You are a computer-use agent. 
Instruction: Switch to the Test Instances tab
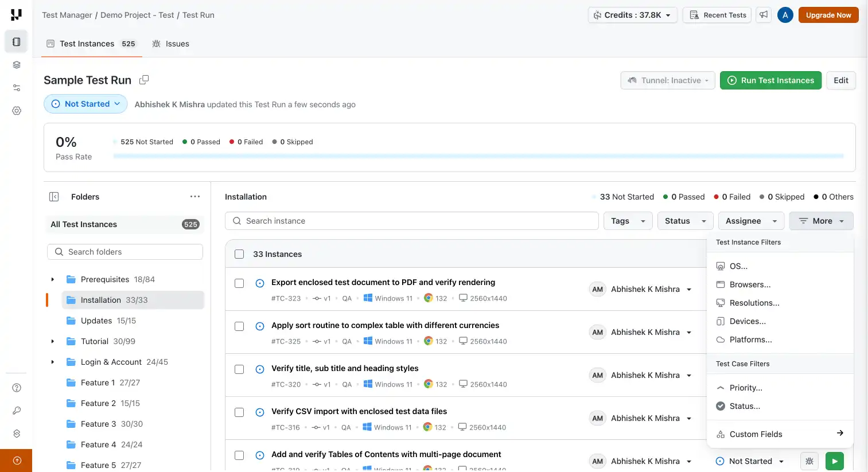(91, 44)
